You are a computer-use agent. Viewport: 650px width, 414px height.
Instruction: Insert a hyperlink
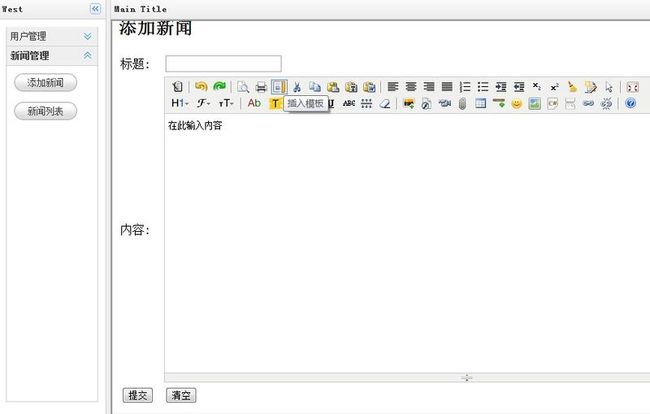(x=588, y=104)
